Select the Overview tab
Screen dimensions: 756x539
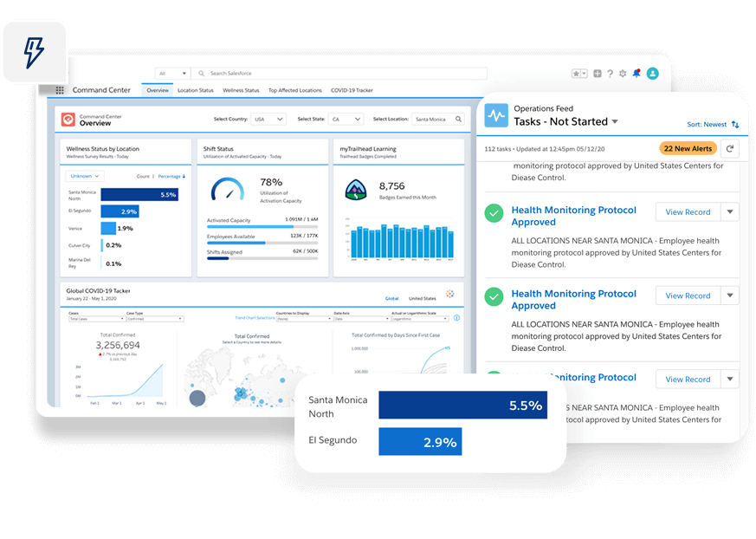click(x=158, y=90)
